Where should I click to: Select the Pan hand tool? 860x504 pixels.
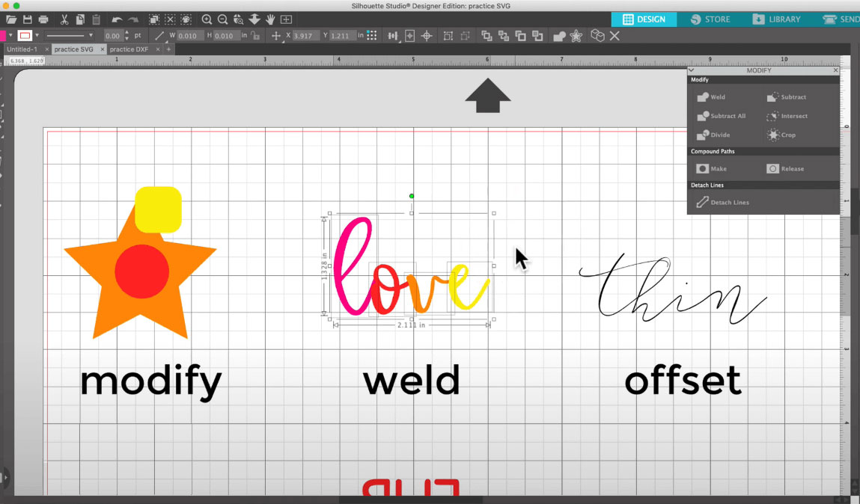269,19
